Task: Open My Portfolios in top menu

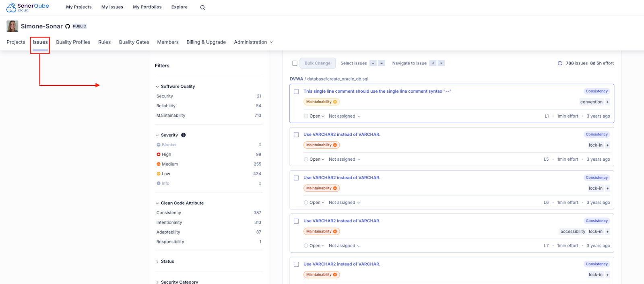Action: point(147,7)
